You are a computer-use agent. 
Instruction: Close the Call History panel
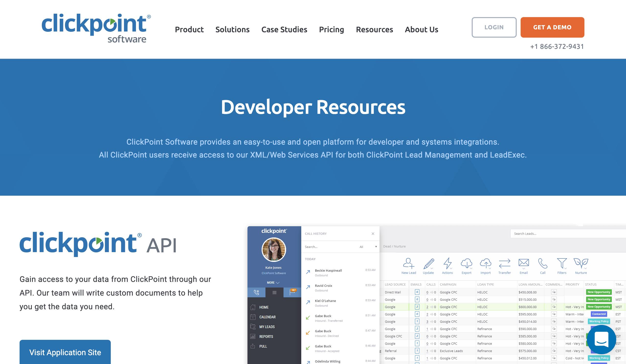point(373,234)
